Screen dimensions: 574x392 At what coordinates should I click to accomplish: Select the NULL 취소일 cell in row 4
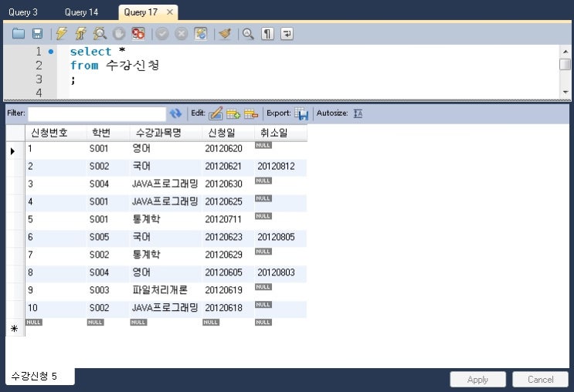pos(280,202)
